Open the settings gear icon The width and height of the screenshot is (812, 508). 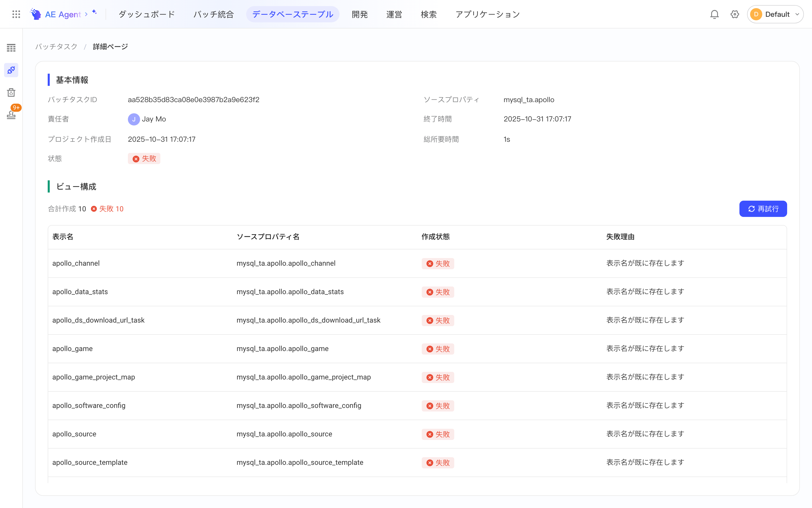coord(735,14)
